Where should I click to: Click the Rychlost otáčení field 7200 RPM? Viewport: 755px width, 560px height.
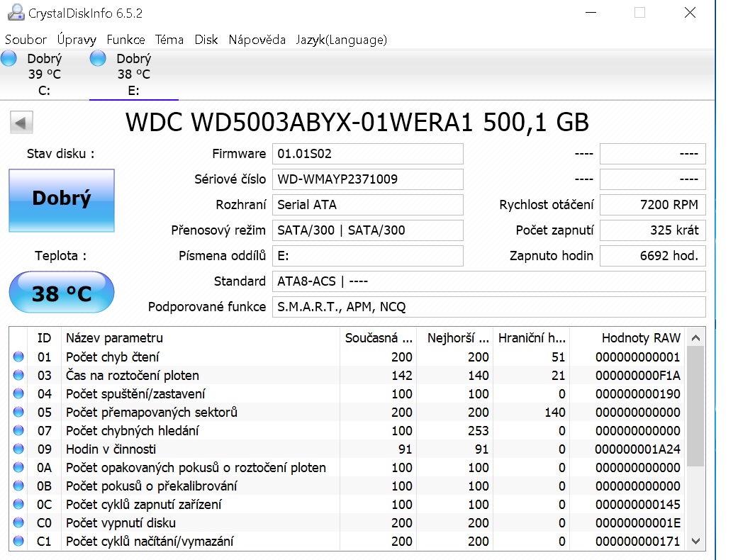pyautogui.click(x=653, y=205)
